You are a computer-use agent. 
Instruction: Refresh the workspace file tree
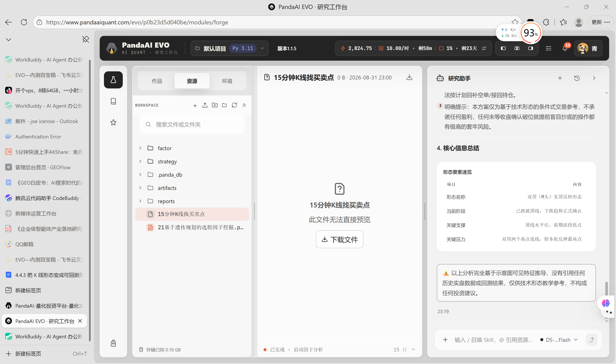(234, 105)
